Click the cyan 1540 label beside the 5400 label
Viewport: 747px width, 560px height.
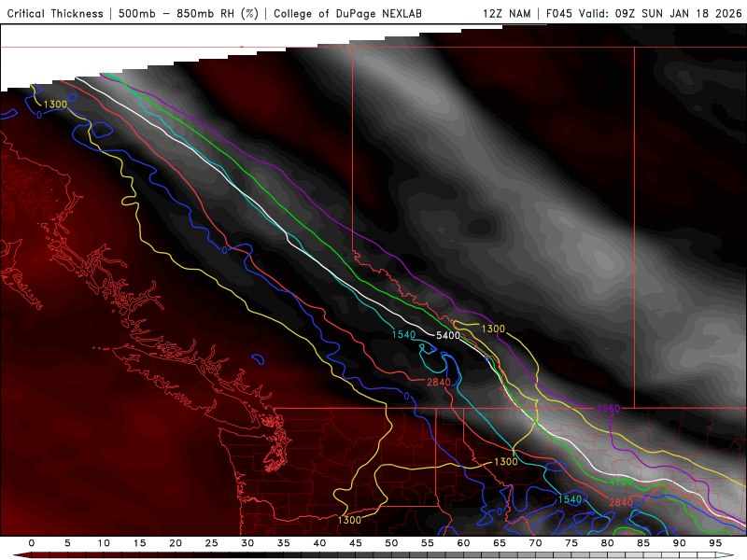403,335
